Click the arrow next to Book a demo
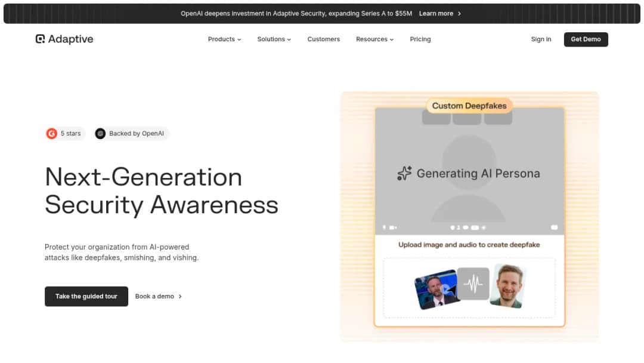 pos(180,296)
